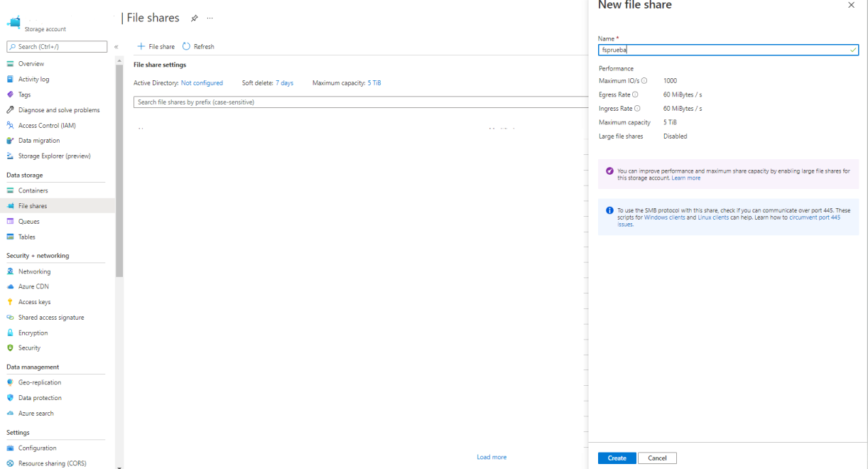Select Geo-replication in Data management
Image resolution: width=868 pixels, height=469 pixels.
click(x=40, y=382)
